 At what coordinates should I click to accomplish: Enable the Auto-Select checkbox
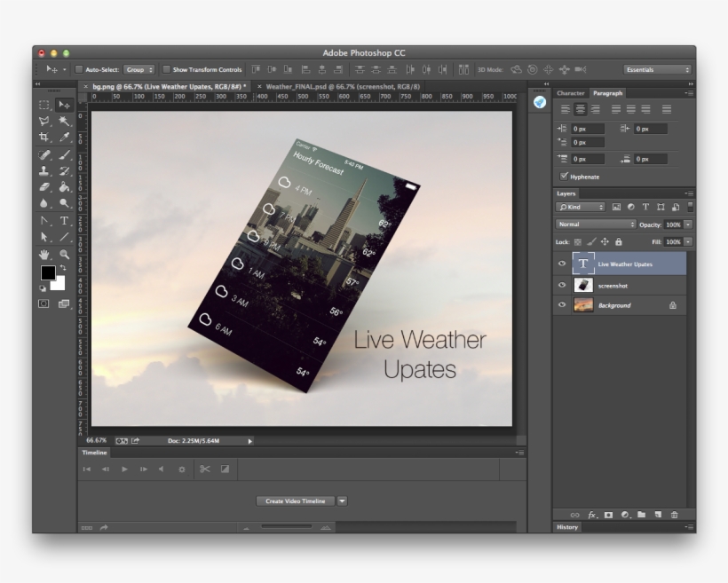pyautogui.click(x=79, y=69)
